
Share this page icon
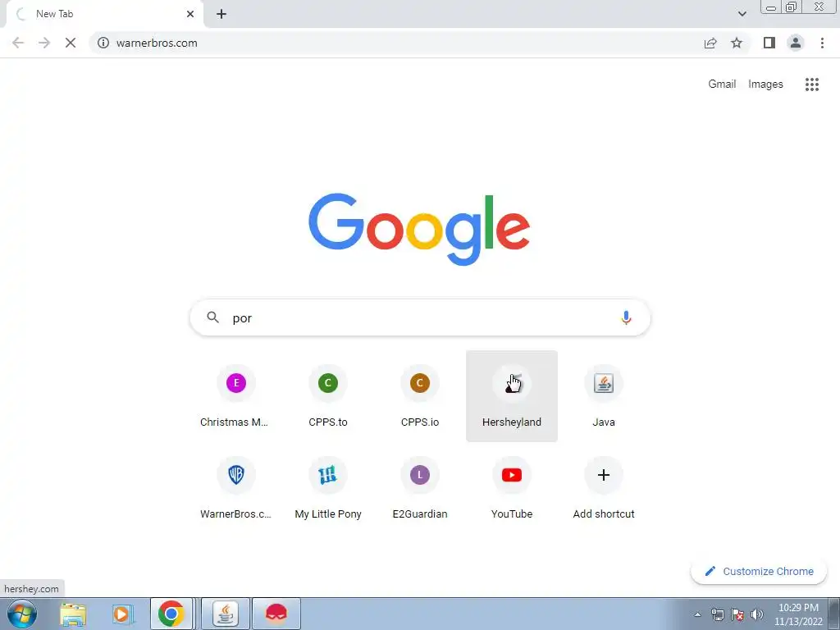pyautogui.click(x=710, y=43)
